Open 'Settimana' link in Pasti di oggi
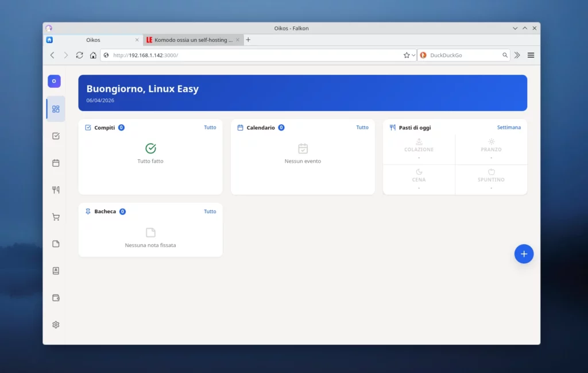The width and height of the screenshot is (588, 373). pyautogui.click(x=509, y=128)
